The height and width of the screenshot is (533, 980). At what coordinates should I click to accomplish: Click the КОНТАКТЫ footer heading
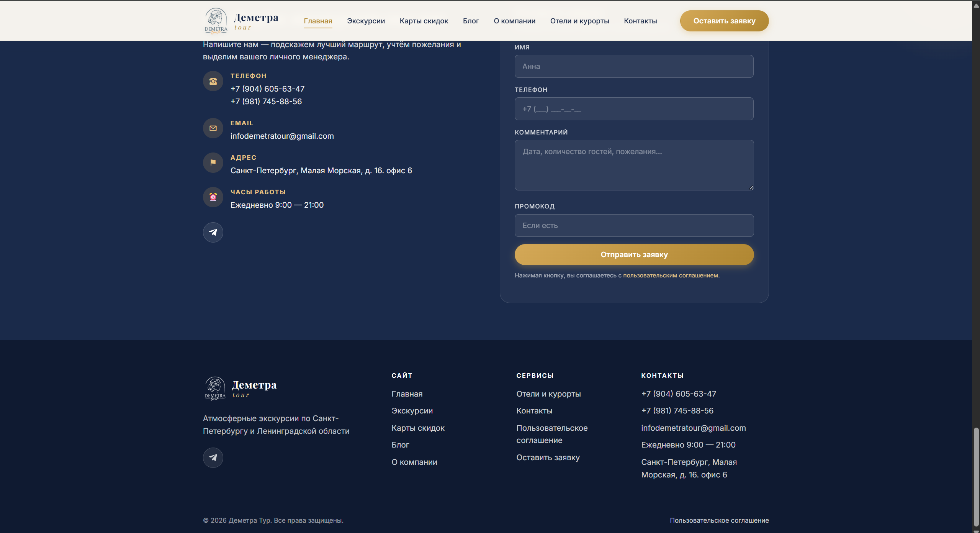tap(662, 376)
